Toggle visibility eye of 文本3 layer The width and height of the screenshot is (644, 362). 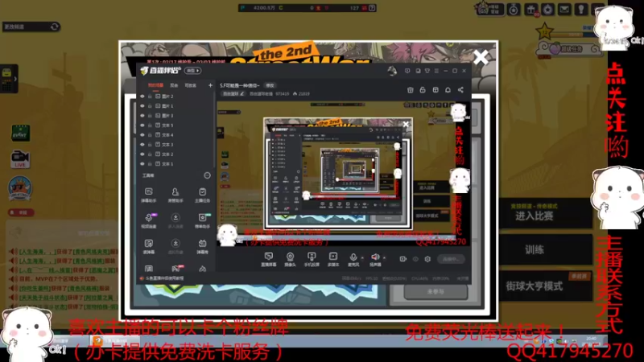142,145
